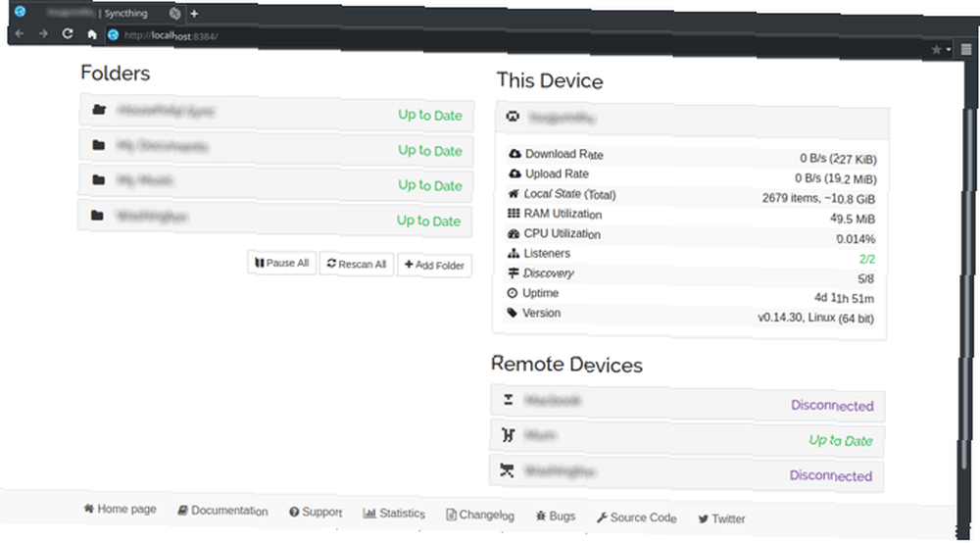Image resolution: width=980 pixels, height=543 pixels.
Task: Click the second folder row's folder icon
Action: [x=99, y=146]
